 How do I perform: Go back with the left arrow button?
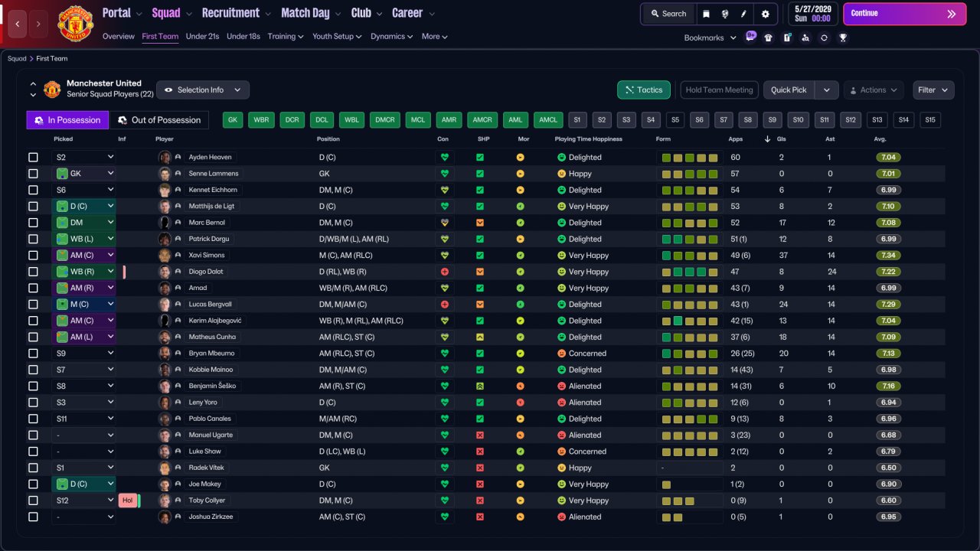[18, 24]
